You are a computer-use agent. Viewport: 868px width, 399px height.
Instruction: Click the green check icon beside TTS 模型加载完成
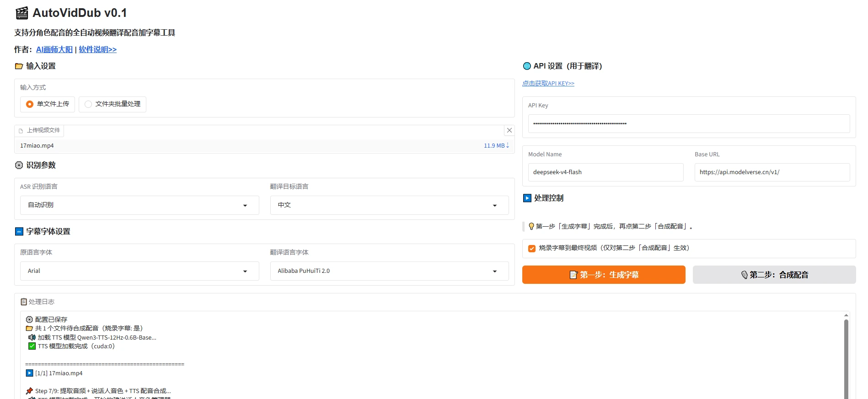[32, 346]
